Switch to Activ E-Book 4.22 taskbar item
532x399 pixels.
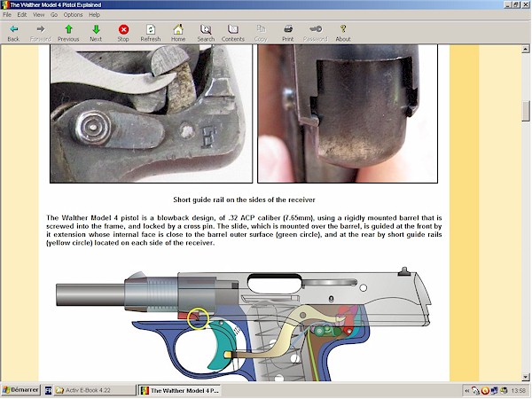point(95,390)
